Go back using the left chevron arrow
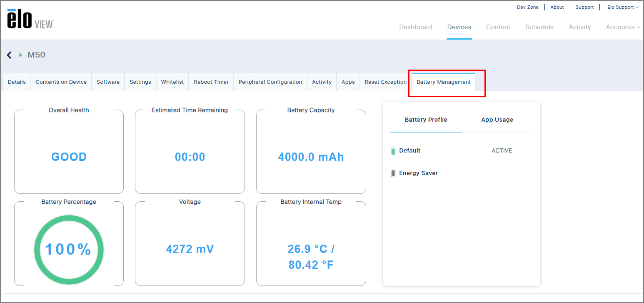 [10, 55]
